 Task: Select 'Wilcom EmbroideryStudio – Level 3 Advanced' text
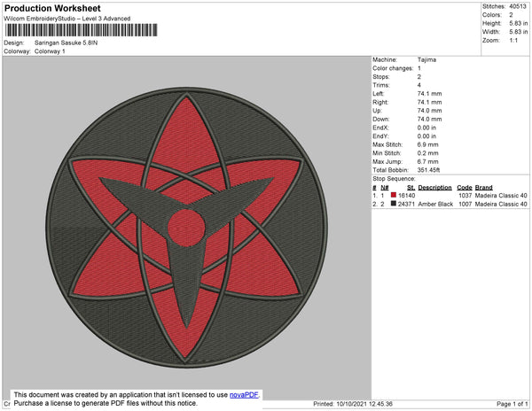click(x=67, y=19)
